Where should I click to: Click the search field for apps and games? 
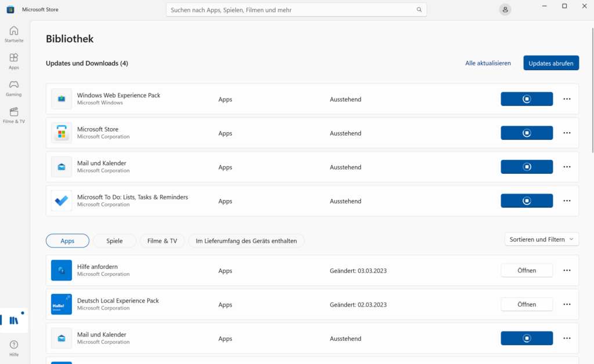(x=296, y=9)
